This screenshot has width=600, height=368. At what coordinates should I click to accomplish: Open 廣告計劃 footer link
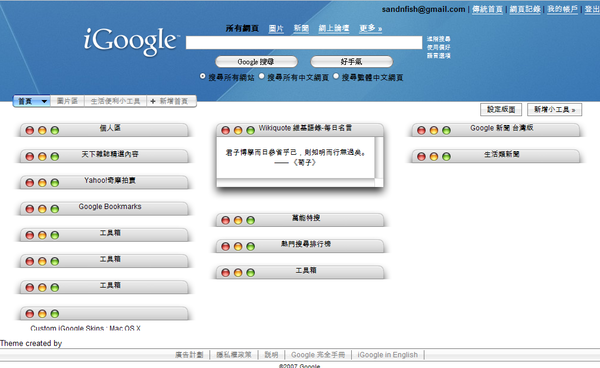pyautogui.click(x=189, y=355)
